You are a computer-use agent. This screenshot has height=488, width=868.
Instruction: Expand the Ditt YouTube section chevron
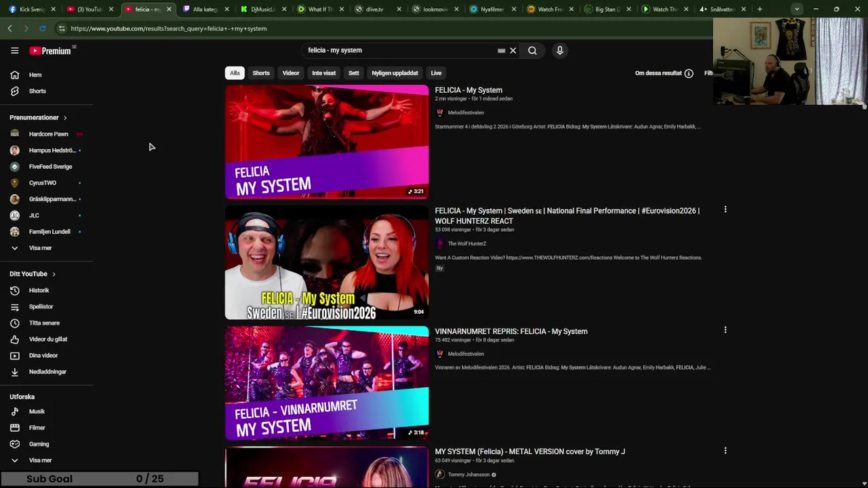54,274
